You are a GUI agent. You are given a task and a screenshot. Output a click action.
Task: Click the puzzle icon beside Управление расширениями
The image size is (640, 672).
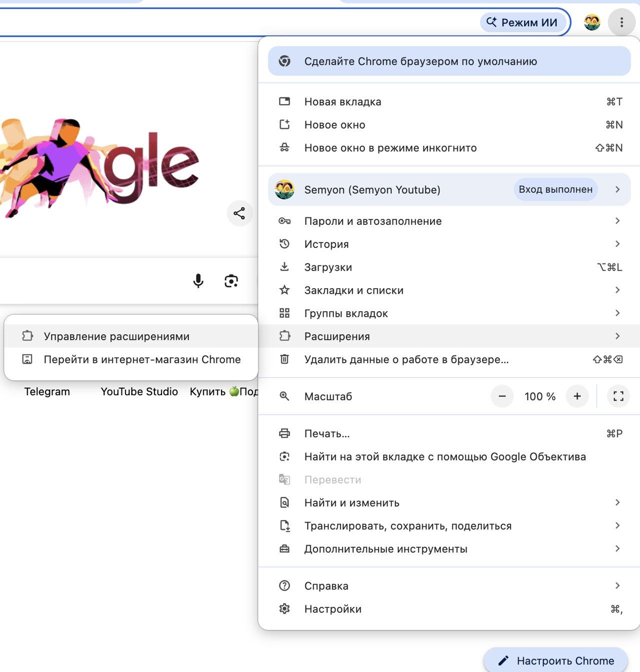click(27, 336)
